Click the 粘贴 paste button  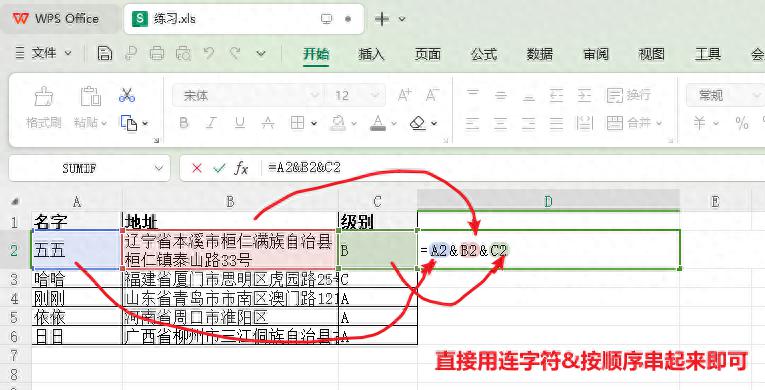click(90, 107)
